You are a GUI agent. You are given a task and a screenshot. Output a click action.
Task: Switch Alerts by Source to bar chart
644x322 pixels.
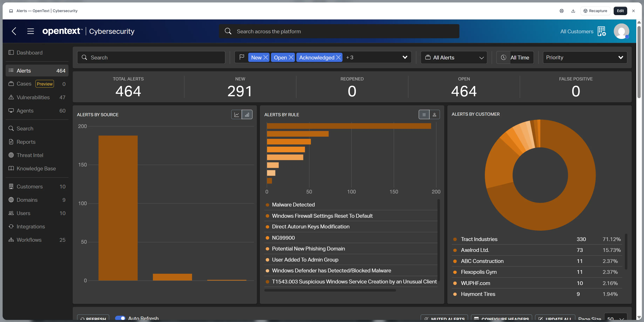click(247, 115)
